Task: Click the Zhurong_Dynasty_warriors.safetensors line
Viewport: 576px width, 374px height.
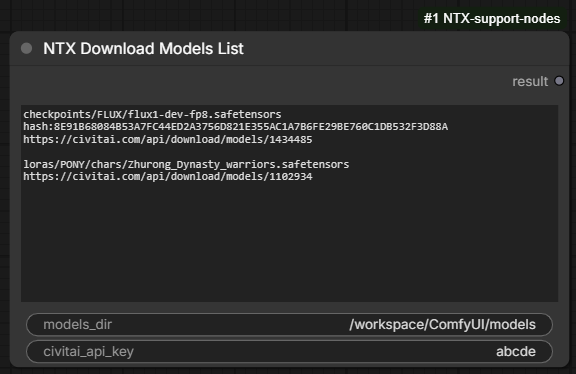Action: pyautogui.click(x=186, y=164)
